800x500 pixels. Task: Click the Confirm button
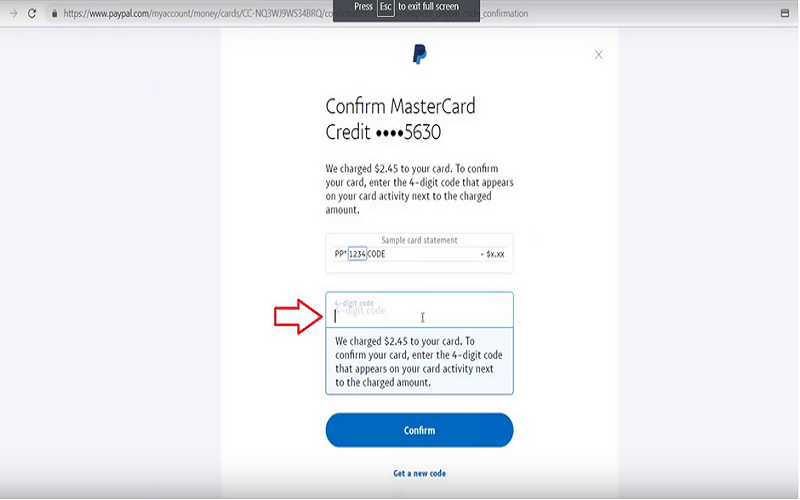click(419, 430)
